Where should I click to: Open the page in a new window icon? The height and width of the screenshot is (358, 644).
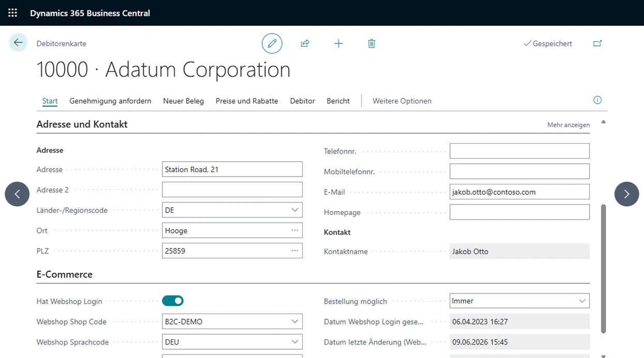pos(597,43)
